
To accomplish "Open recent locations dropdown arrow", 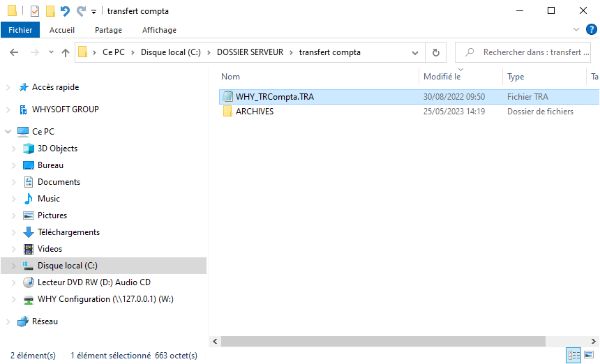I will [x=51, y=52].
